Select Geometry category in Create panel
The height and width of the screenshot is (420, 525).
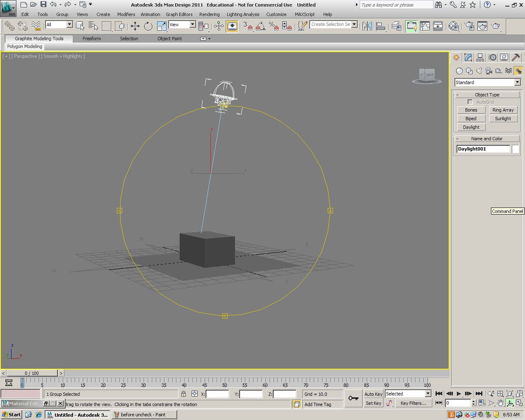pyautogui.click(x=459, y=71)
